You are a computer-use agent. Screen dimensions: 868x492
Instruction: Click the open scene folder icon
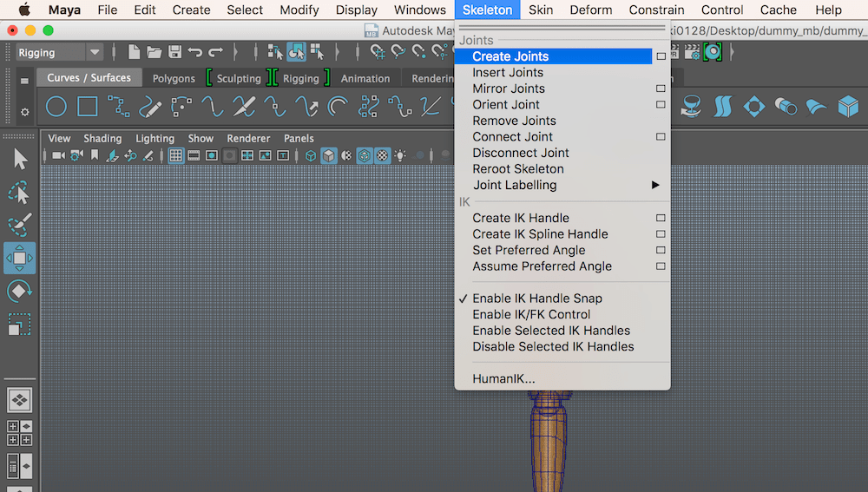point(154,52)
